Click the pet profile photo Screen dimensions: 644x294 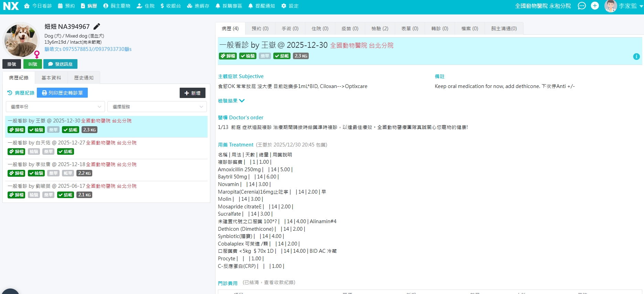pos(21,40)
